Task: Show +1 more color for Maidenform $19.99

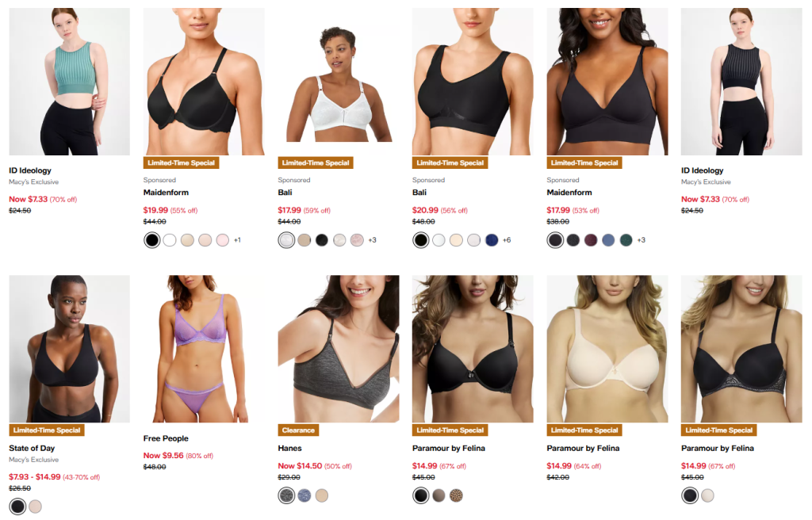Action: (237, 240)
